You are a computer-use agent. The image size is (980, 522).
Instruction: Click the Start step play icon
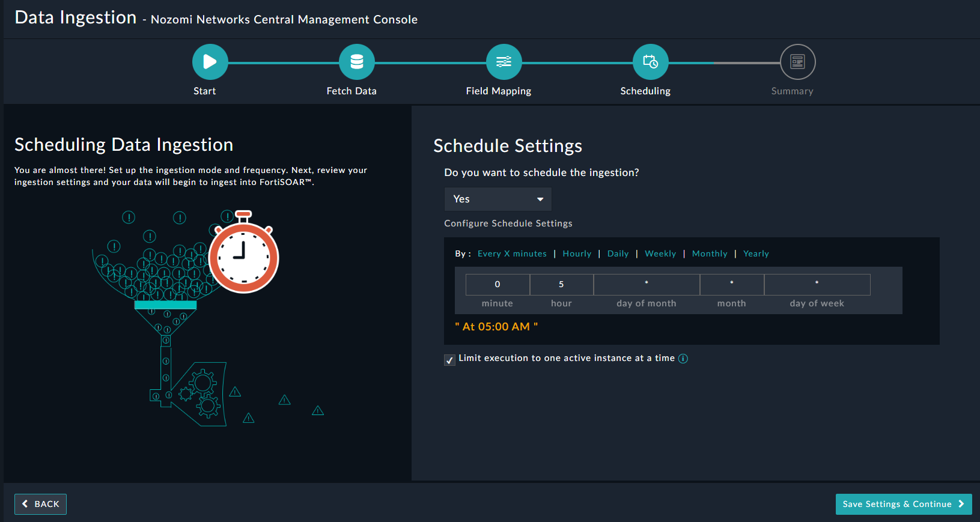pyautogui.click(x=210, y=62)
